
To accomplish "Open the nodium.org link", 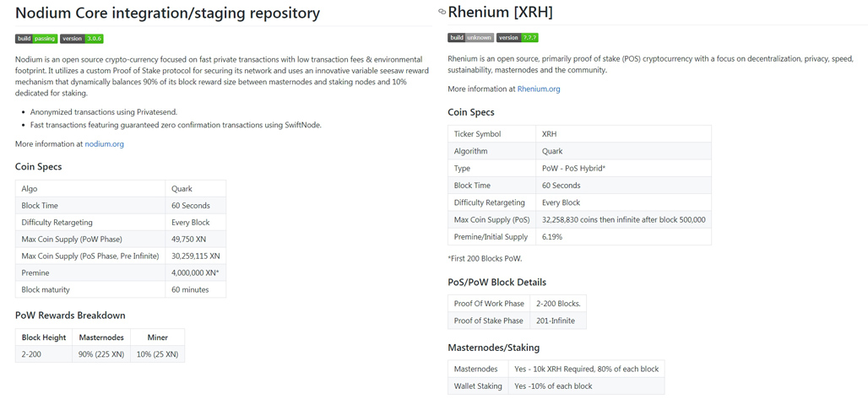I will pos(104,144).
